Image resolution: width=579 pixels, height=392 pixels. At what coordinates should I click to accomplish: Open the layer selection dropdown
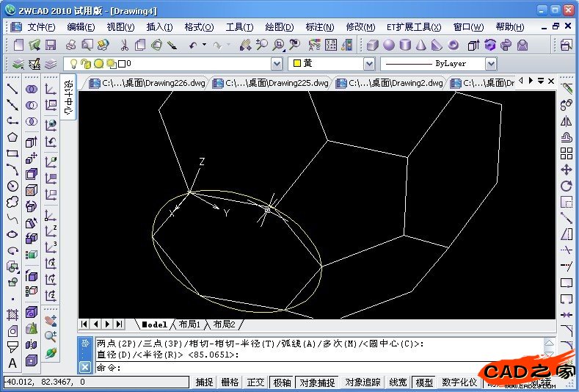pos(277,65)
